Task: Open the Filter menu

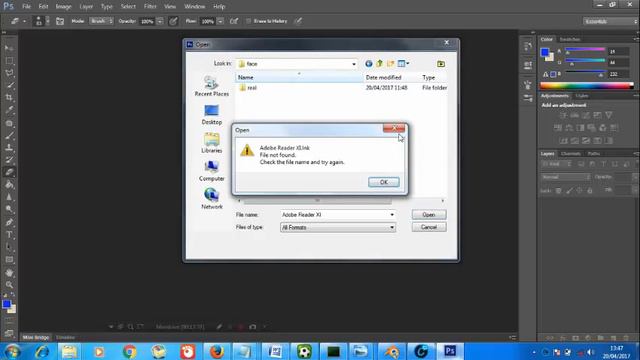Action: point(150,7)
